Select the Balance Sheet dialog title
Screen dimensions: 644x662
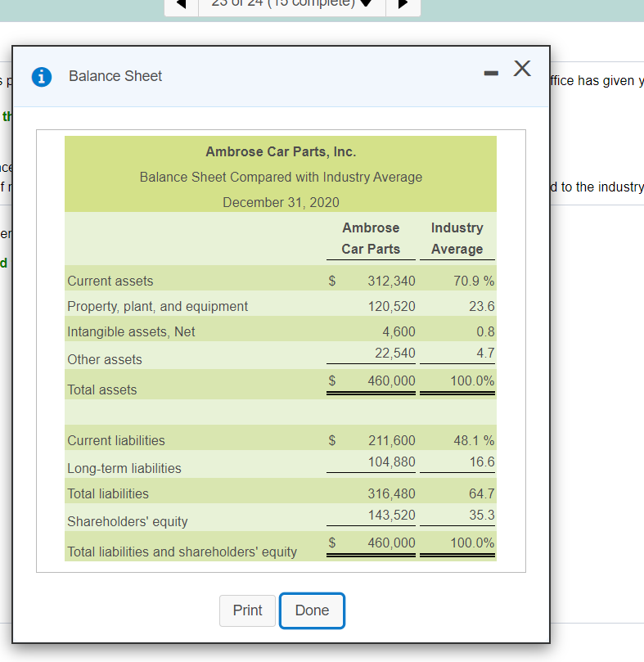pyautogui.click(x=115, y=76)
